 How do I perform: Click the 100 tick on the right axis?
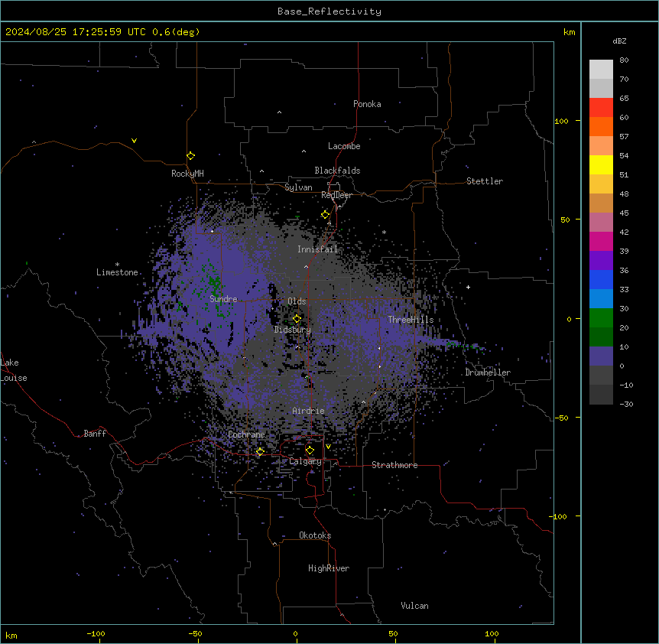(561, 121)
